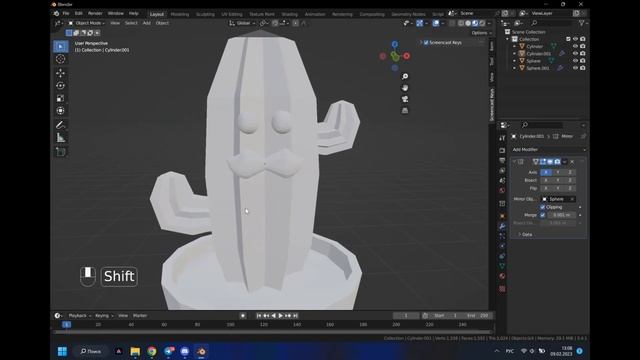
Task: Click the pan hand viewport icon
Action: point(405,88)
